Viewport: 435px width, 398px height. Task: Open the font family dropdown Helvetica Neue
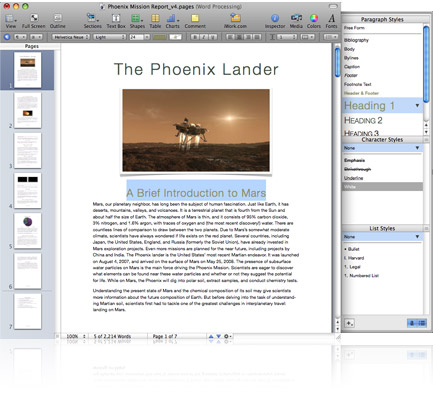coord(71,37)
